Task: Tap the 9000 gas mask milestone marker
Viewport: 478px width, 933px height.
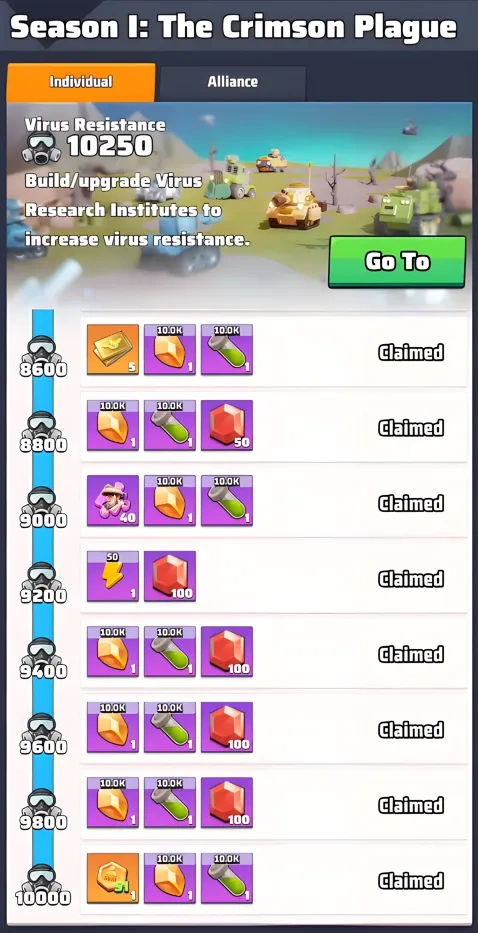Action: [42, 507]
